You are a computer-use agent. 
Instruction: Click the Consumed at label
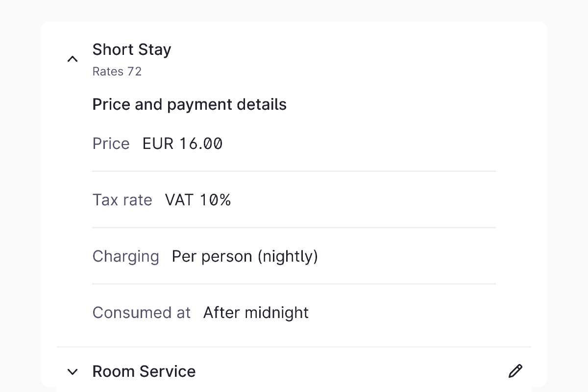tap(142, 313)
